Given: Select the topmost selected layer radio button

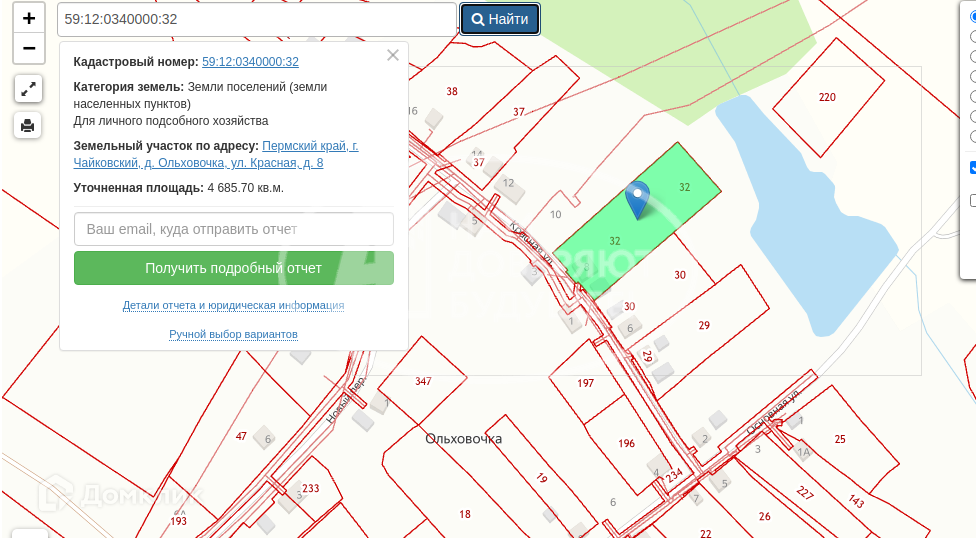Looking at the screenshot, I should 973,16.
